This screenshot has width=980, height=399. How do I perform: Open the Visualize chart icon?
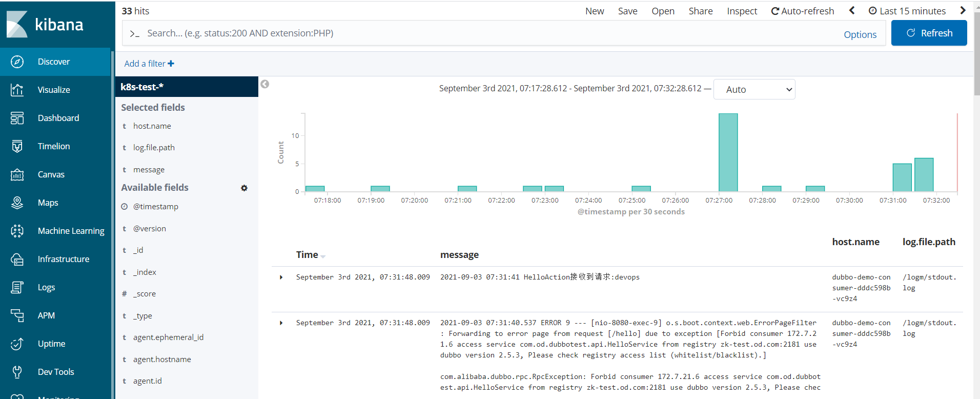[x=17, y=90]
